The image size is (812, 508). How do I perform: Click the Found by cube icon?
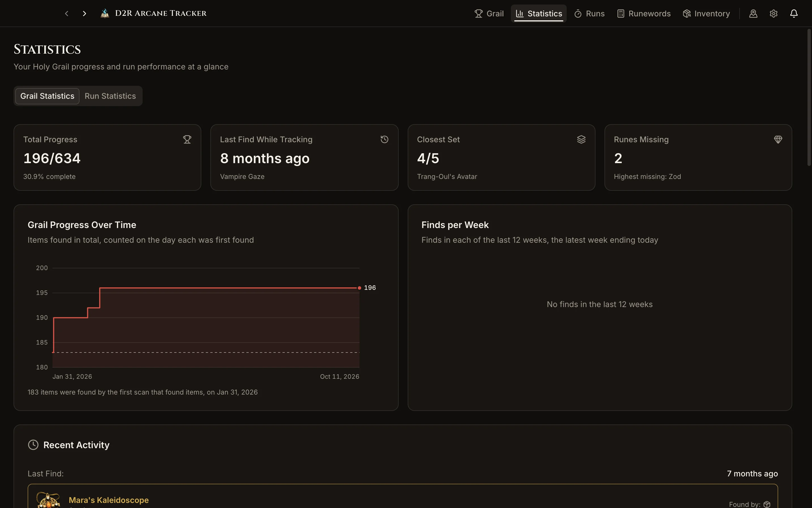click(767, 504)
